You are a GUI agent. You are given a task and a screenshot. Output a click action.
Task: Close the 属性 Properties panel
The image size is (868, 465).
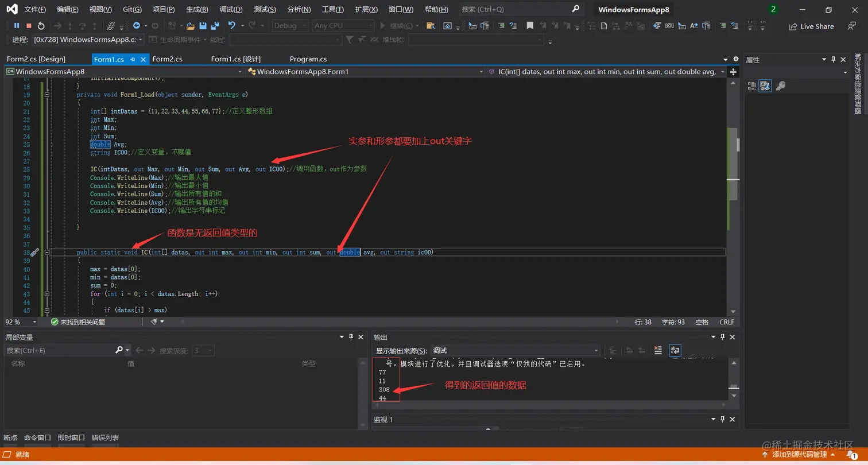pos(843,59)
